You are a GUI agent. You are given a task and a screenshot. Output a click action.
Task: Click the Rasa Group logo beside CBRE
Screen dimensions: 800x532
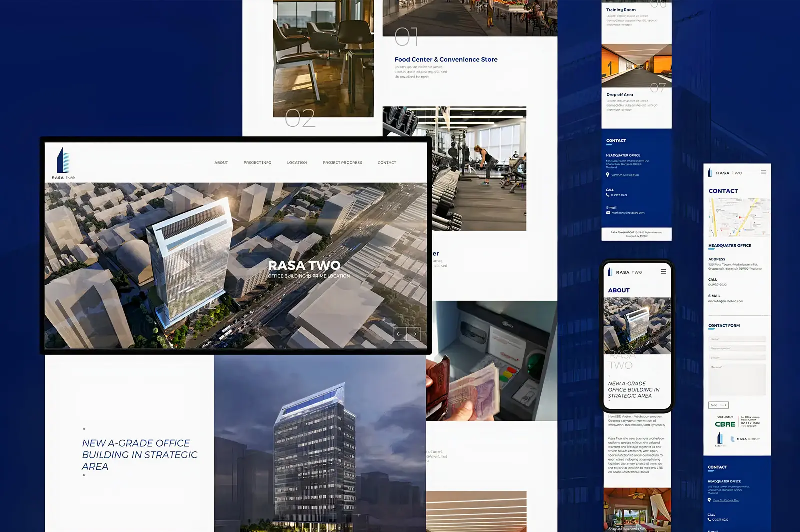coord(745,439)
